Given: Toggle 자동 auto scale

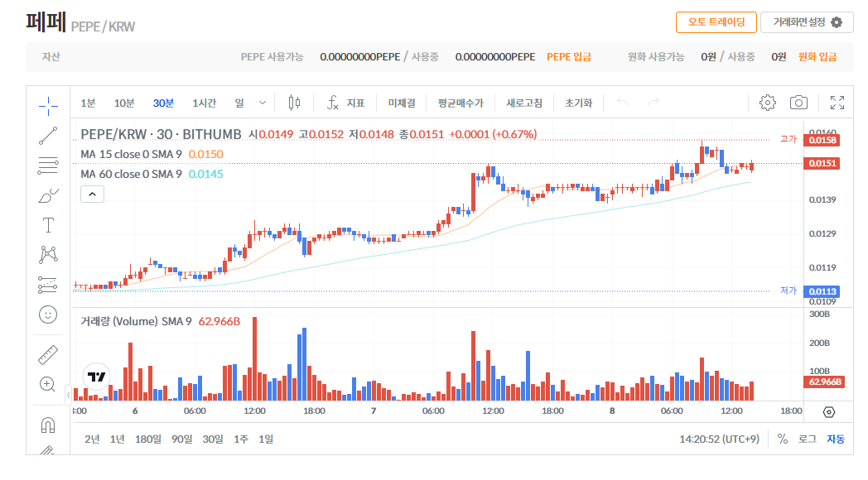Looking at the screenshot, I should tap(836, 439).
